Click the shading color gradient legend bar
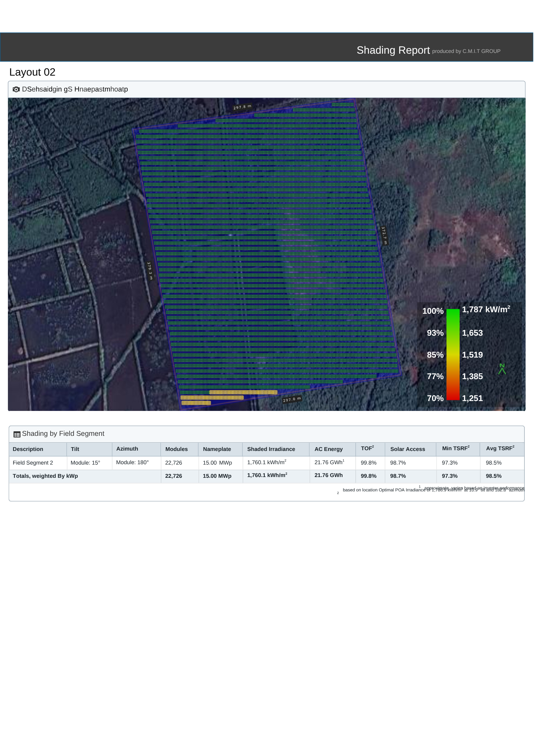 point(453,354)
